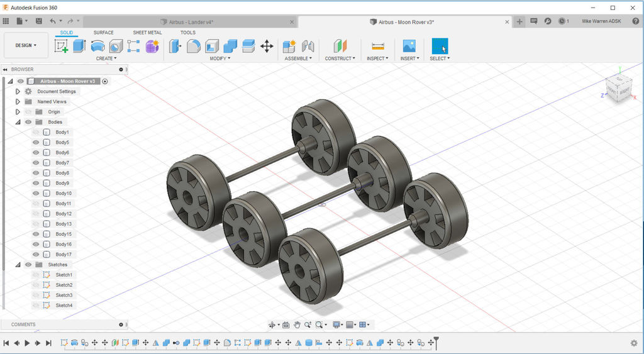644x354 pixels.
Task: Collapse the Bodies folder
Action: point(18,122)
